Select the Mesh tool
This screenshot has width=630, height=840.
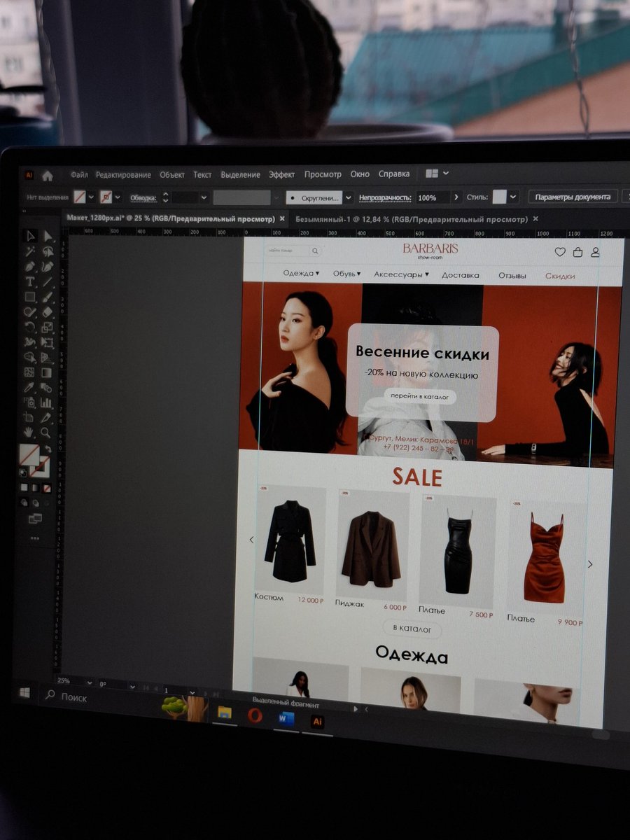(x=29, y=372)
